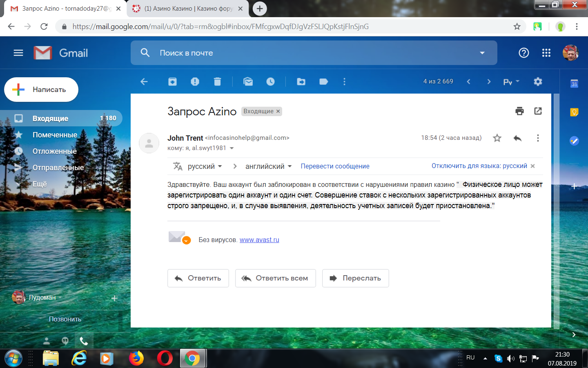Switch to the Азино Казино browser tab
Image resolution: width=588 pixels, height=368 pixels.
[x=187, y=9]
